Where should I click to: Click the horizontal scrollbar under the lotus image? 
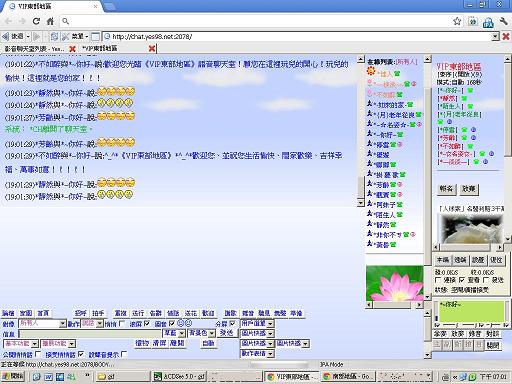[x=394, y=305]
